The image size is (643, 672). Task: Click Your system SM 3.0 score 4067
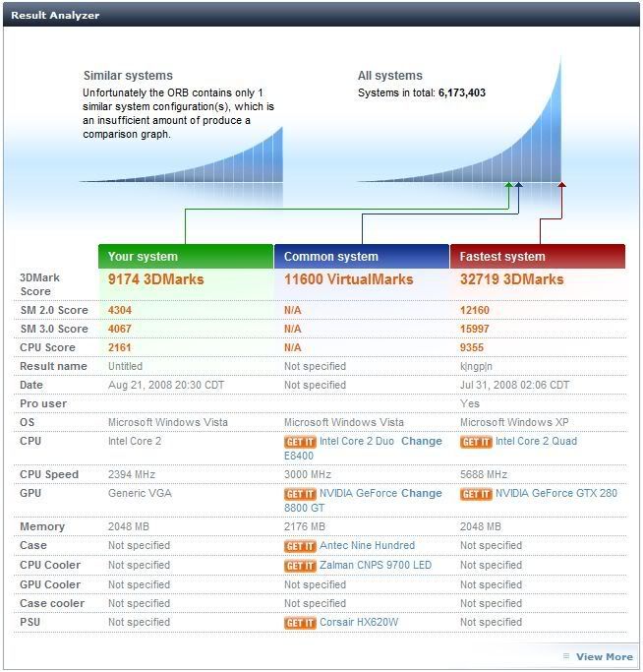pyautogui.click(x=120, y=330)
